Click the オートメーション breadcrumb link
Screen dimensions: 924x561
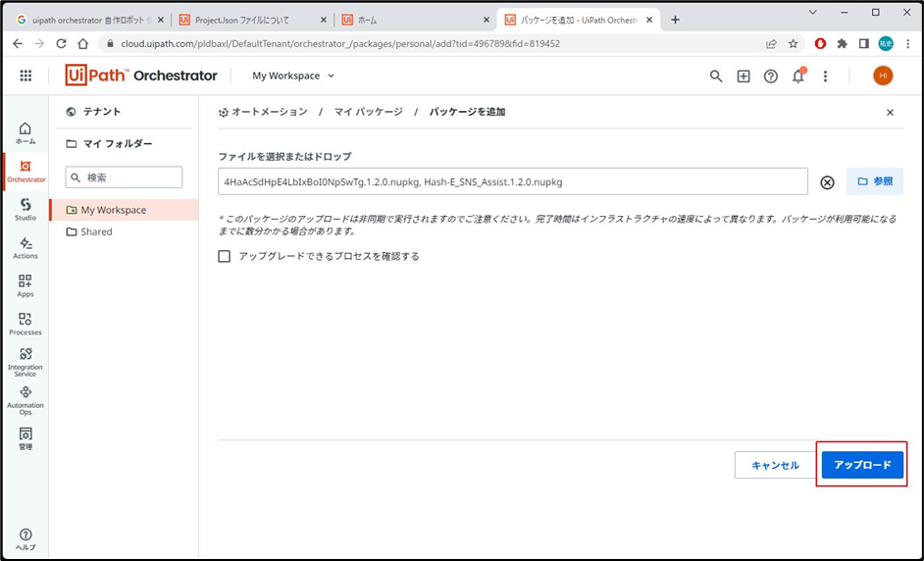(x=270, y=112)
